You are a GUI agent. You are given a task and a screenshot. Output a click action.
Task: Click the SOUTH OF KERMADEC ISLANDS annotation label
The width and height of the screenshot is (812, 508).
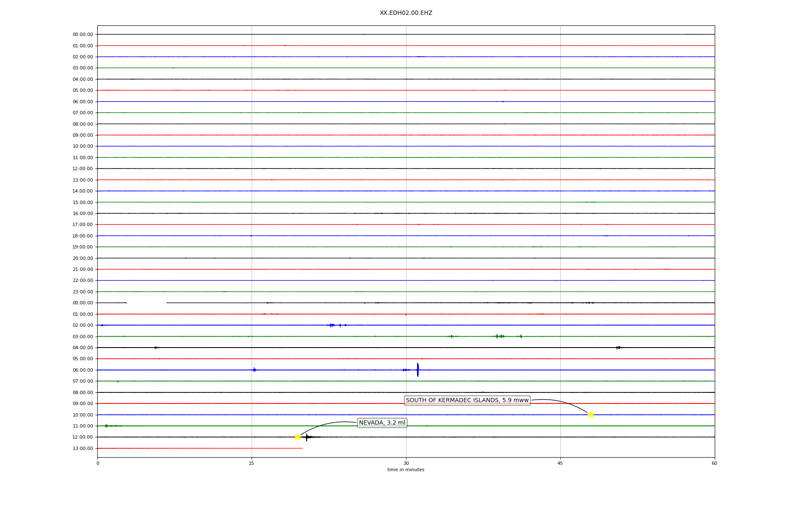tap(467, 400)
